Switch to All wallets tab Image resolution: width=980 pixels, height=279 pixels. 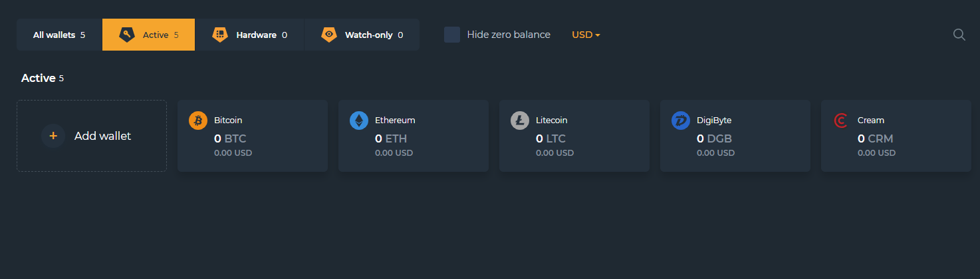(x=59, y=35)
